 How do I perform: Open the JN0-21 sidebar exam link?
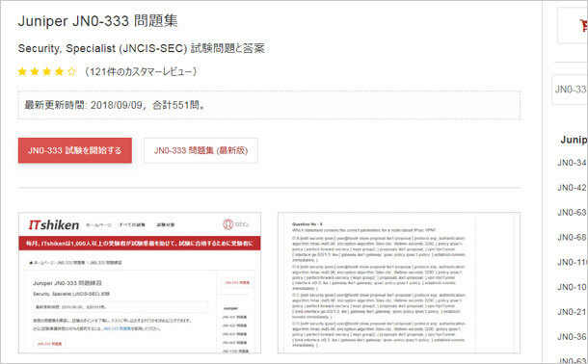click(573, 312)
